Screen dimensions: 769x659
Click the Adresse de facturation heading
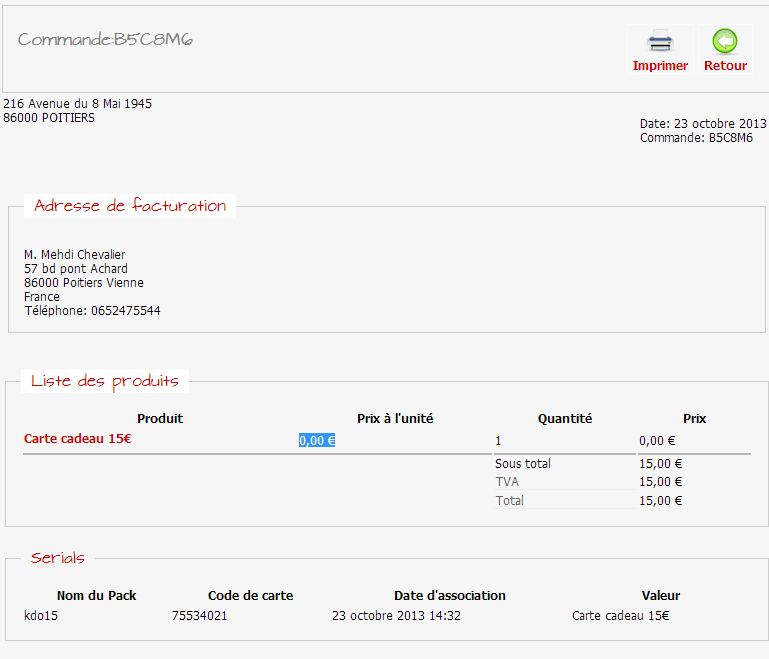[130, 206]
